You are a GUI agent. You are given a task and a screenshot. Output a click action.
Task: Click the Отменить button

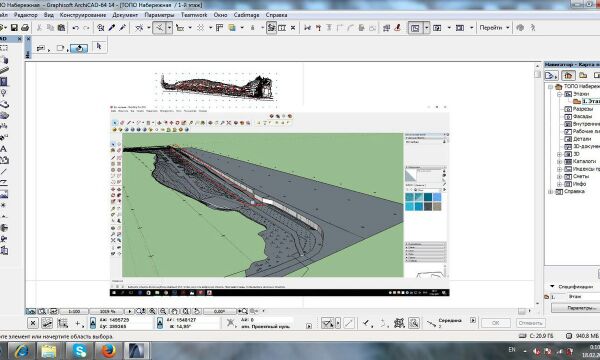(530, 323)
